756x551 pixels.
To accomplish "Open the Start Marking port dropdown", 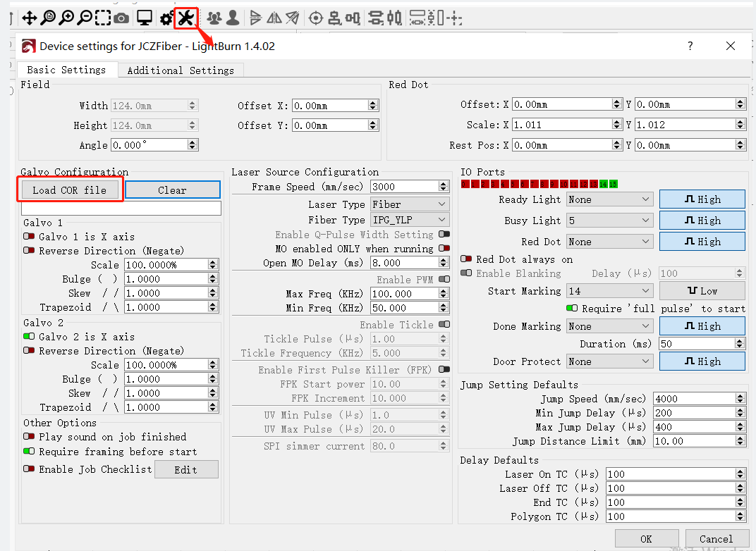I will pyautogui.click(x=610, y=291).
